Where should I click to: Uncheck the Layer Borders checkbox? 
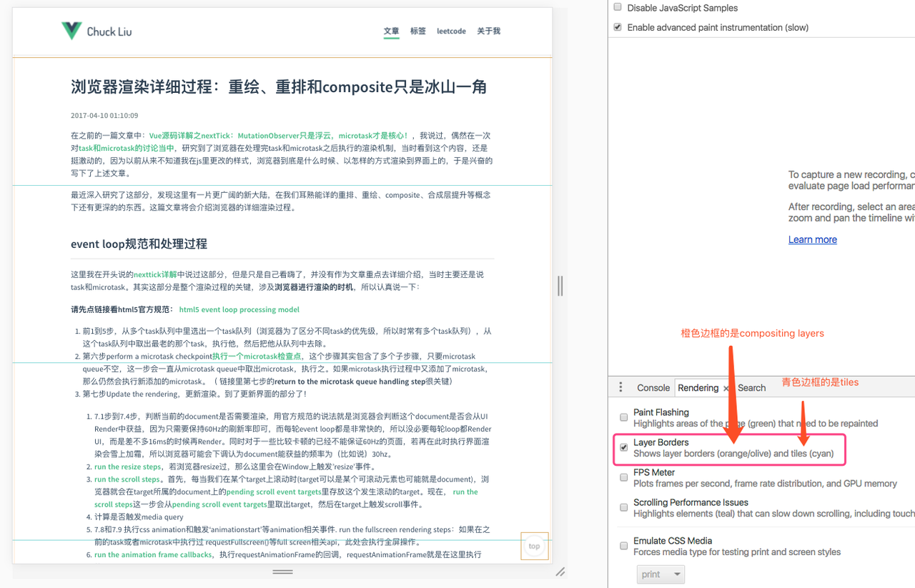pyautogui.click(x=624, y=447)
